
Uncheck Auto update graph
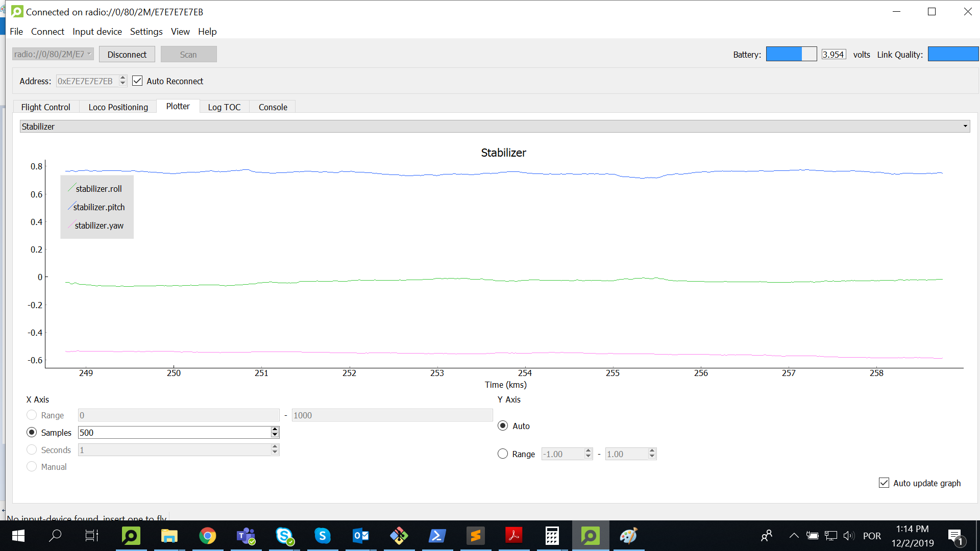click(884, 483)
